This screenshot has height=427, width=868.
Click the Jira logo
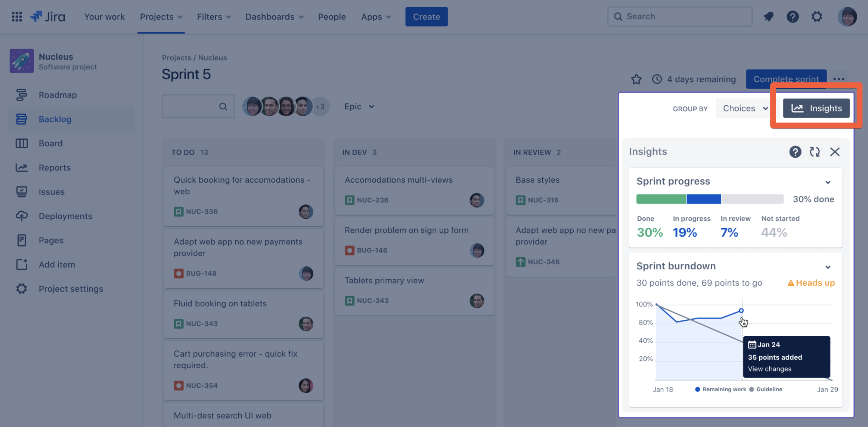[48, 17]
